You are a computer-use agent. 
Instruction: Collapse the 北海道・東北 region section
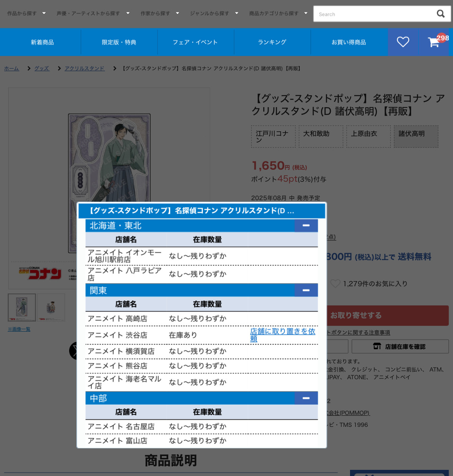coord(306,226)
